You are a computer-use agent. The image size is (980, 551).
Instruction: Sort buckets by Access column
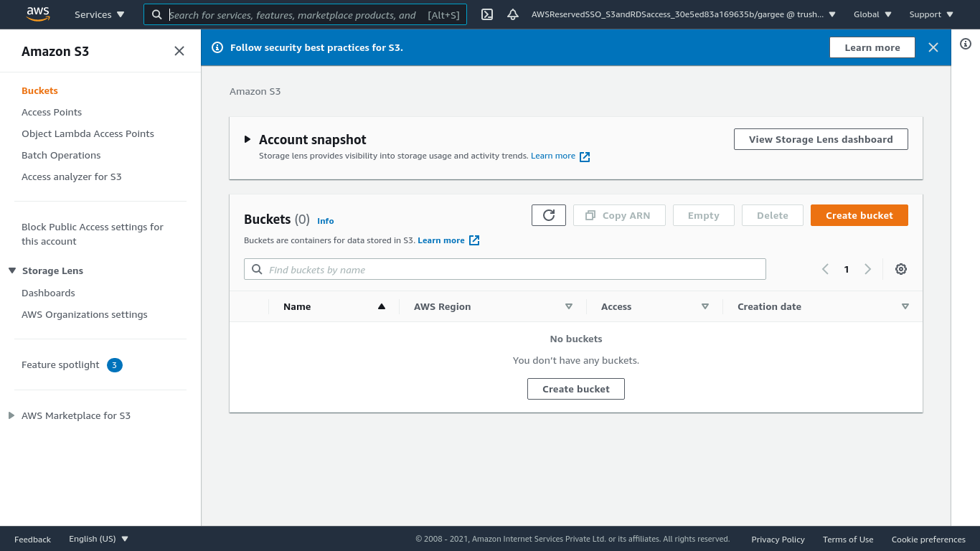click(x=655, y=306)
